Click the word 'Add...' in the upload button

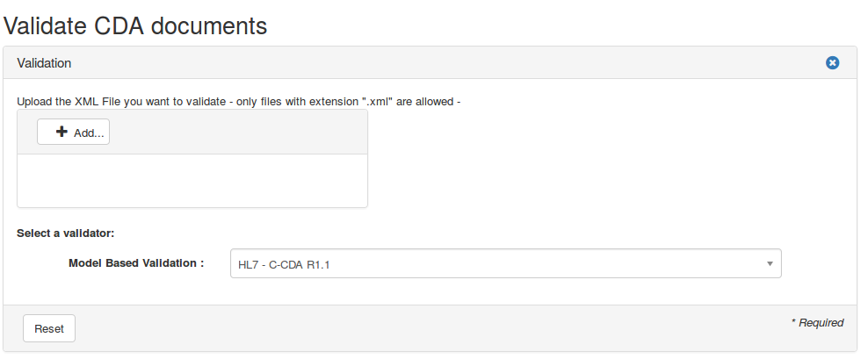pyautogui.click(x=89, y=133)
